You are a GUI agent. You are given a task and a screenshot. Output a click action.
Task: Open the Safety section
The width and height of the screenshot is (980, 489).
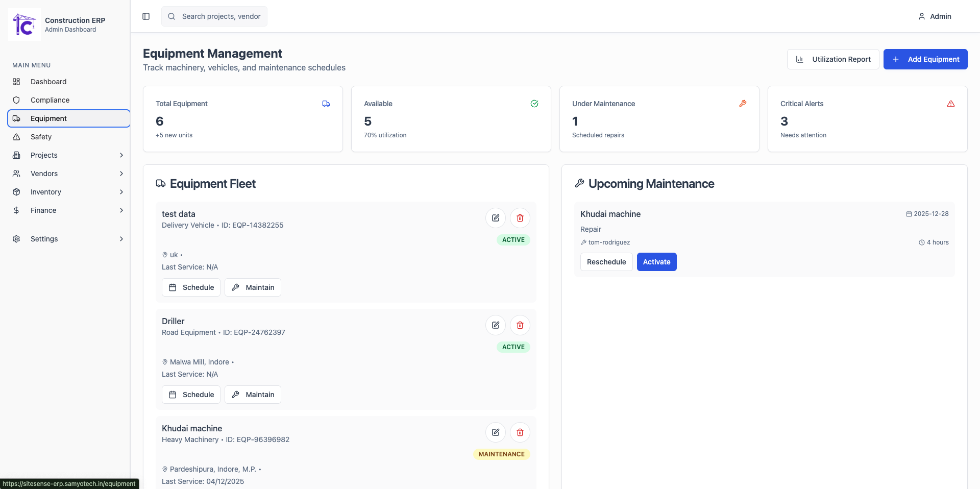[x=69, y=137]
